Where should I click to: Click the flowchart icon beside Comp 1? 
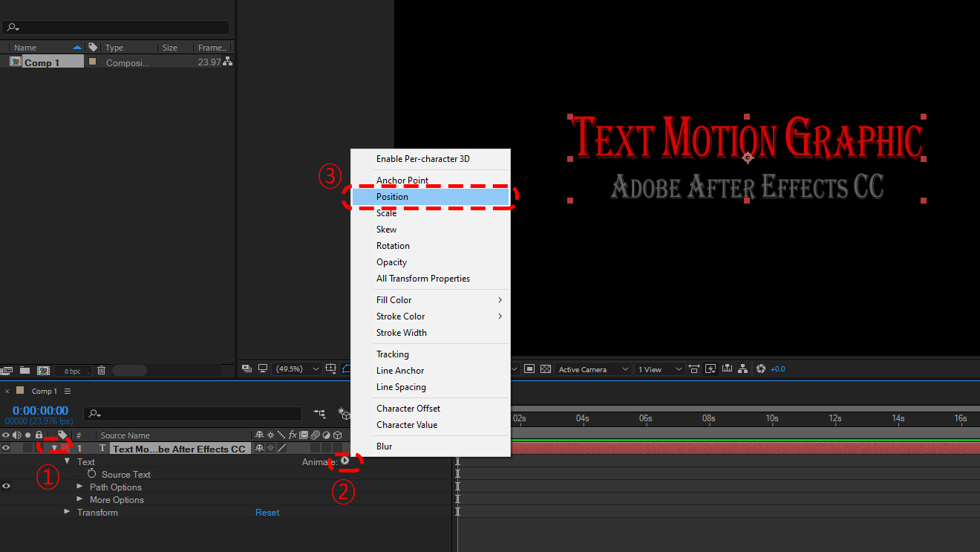pos(228,62)
